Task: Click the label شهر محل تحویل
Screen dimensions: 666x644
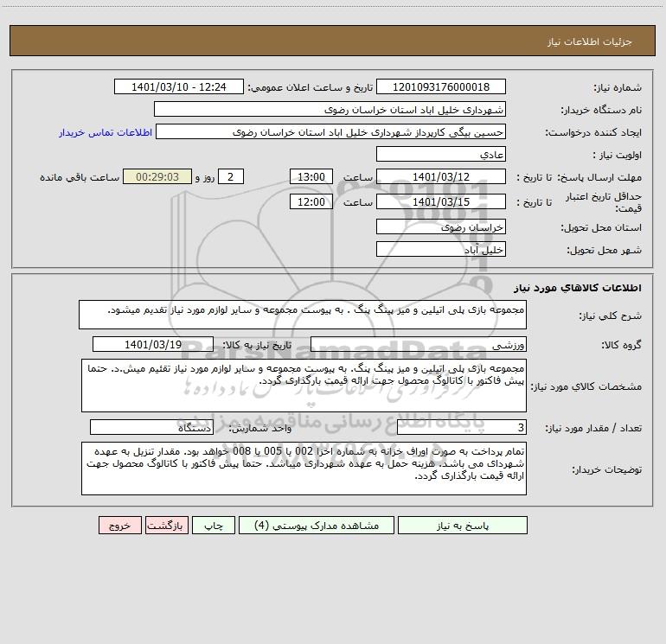Action: 605,250
